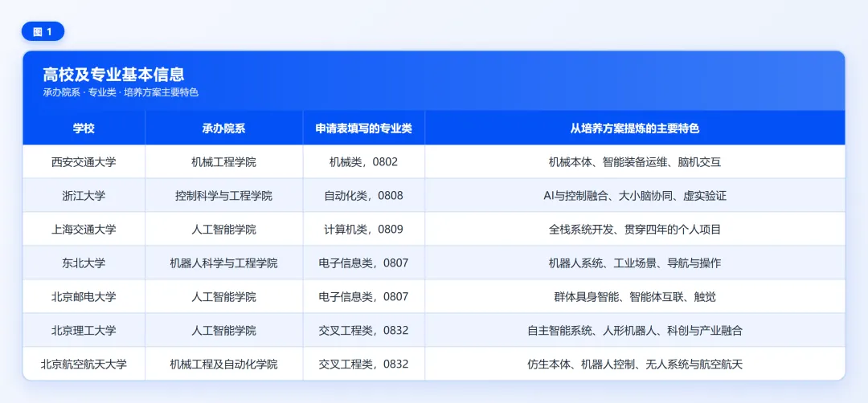The height and width of the screenshot is (403, 868).
Task: Select the '上海交通大学' cell
Action: [x=84, y=230]
